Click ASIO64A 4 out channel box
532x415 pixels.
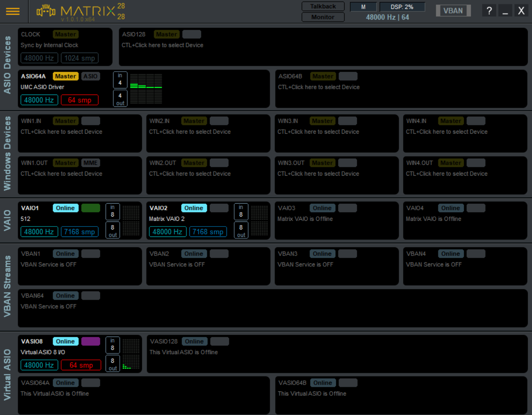pyautogui.click(x=120, y=99)
